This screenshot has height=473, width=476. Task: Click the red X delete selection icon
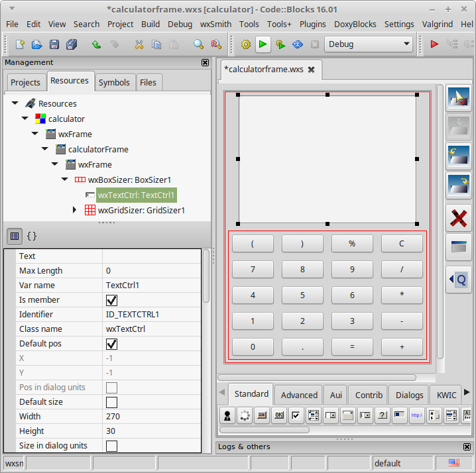[459, 218]
